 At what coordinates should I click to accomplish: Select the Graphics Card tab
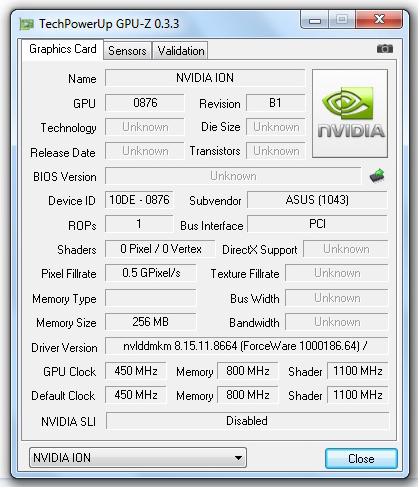63,49
